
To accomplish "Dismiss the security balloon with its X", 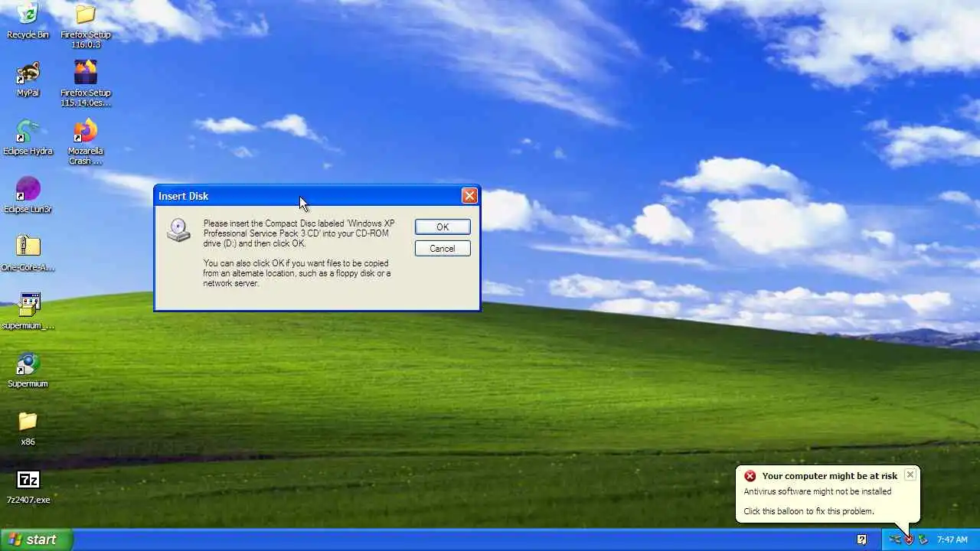I will (910, 474).
